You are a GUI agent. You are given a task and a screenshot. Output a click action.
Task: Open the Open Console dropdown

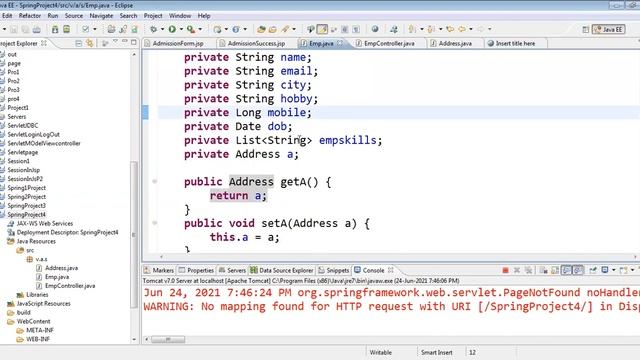(632, 270)
